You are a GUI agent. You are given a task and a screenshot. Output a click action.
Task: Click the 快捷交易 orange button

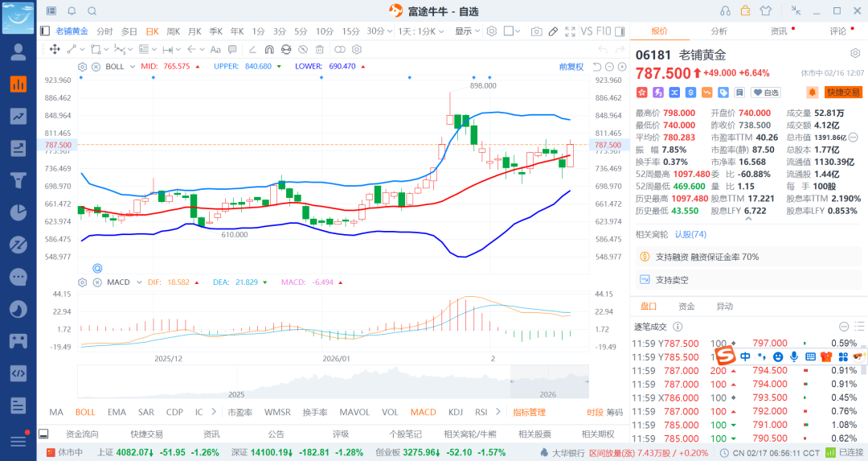point(843,93)
